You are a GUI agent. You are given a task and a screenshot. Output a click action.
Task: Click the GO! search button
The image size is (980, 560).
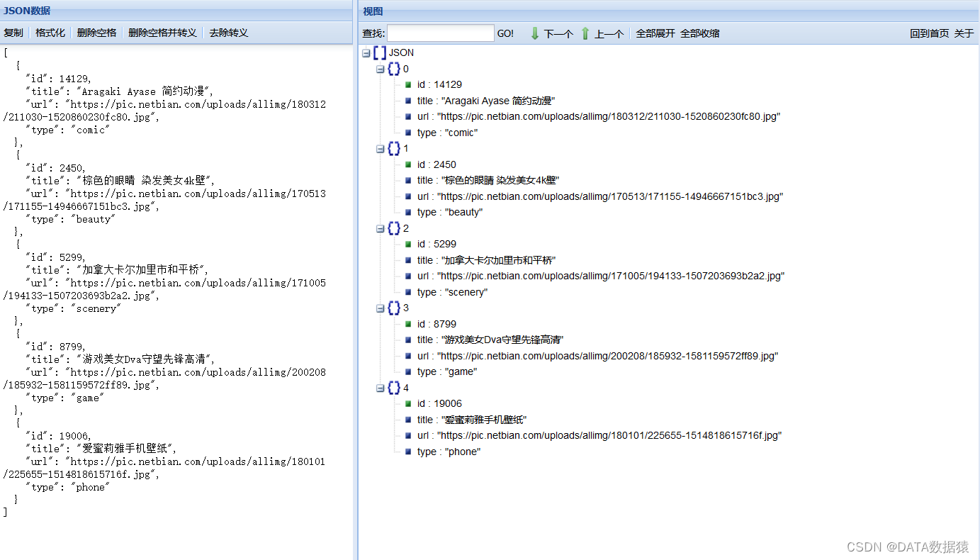click(x=505, y=33)
